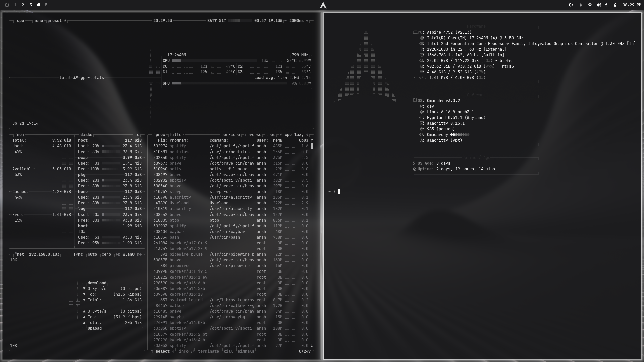Switch to workspace 5

tap(46, 5)
